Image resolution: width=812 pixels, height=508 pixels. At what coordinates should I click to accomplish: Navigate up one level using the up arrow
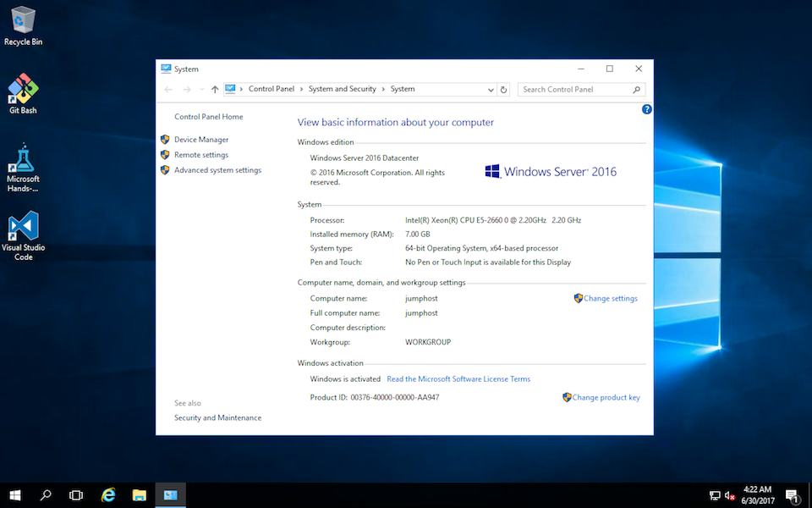(214, 89)
